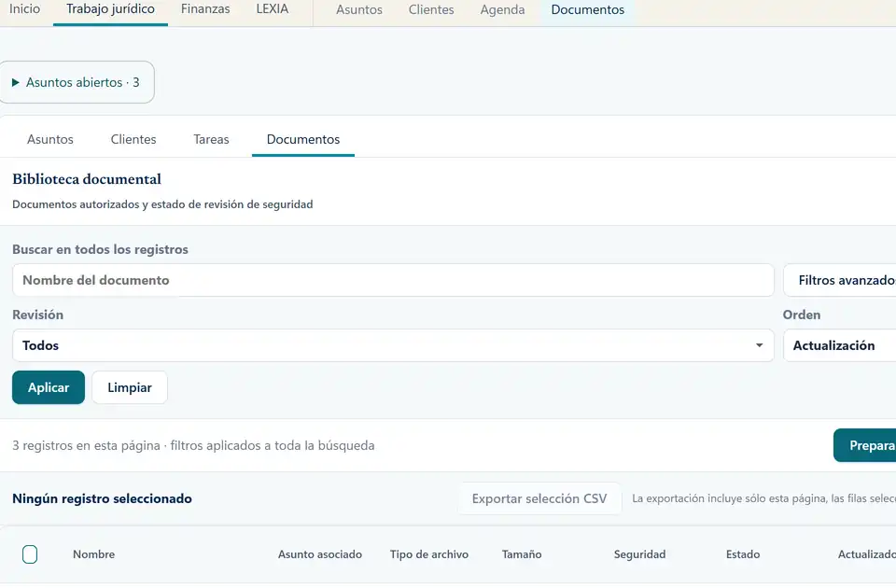Image resolution: width=896 pixels, height=588 pixels.
Task: Click the Biblioteca documental heading
Action: tap(87, 179)
